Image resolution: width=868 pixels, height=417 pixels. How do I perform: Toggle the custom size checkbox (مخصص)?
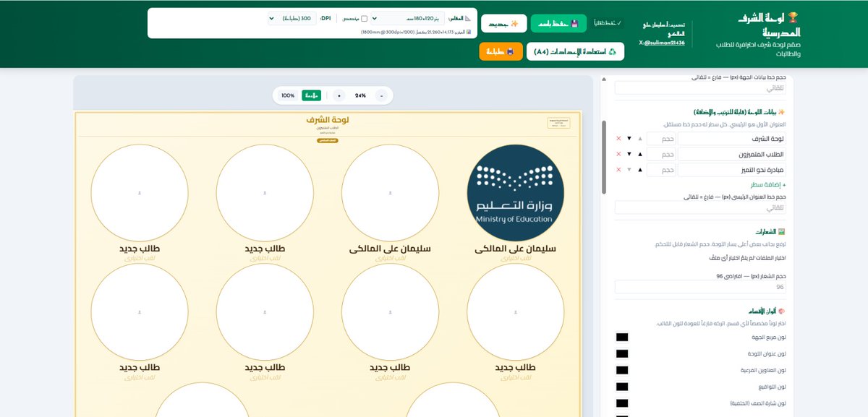pos(364,19)
